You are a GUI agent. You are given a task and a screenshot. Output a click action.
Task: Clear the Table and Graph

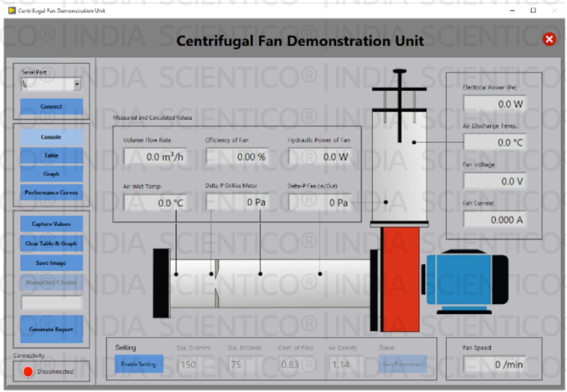52,243
